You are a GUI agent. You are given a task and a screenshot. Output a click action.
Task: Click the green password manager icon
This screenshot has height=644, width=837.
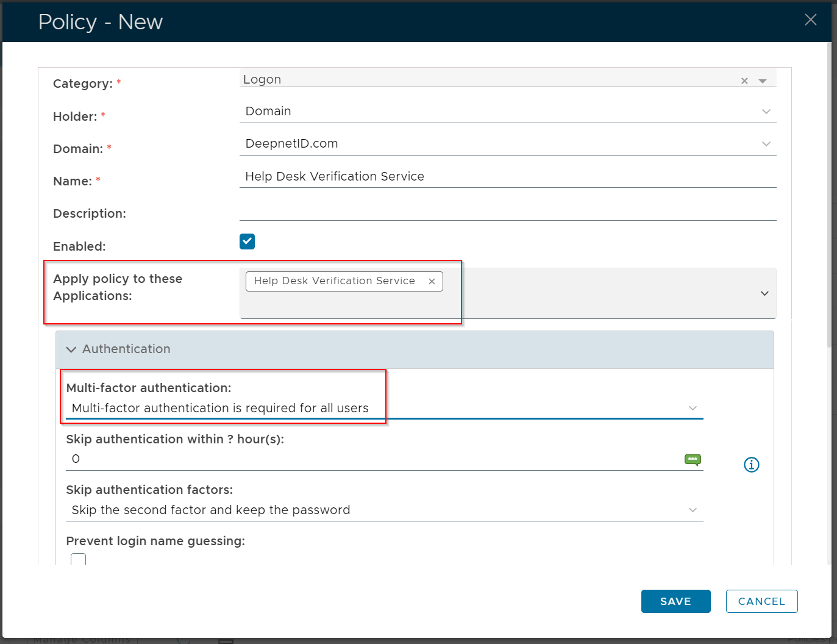(693, 460)
